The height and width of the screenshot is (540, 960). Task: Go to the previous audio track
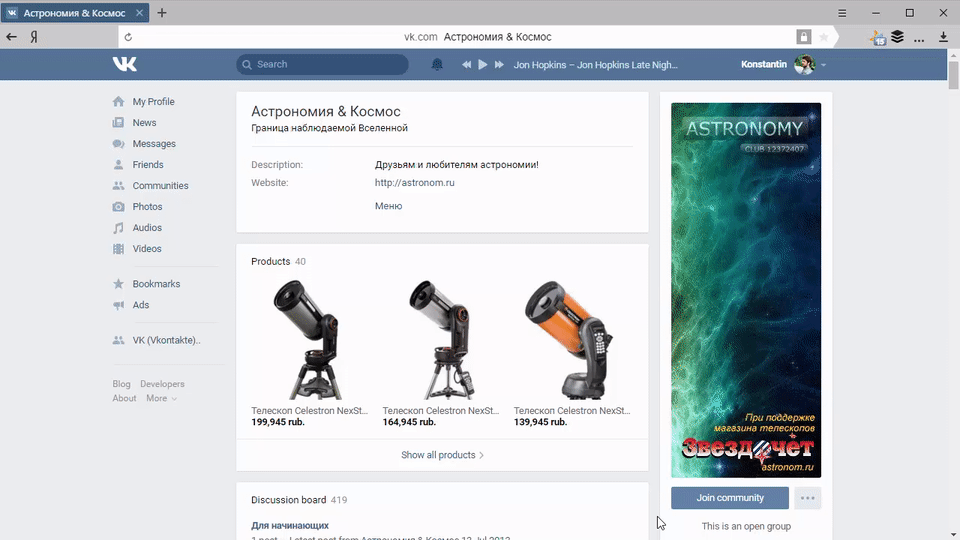[466, 65]
